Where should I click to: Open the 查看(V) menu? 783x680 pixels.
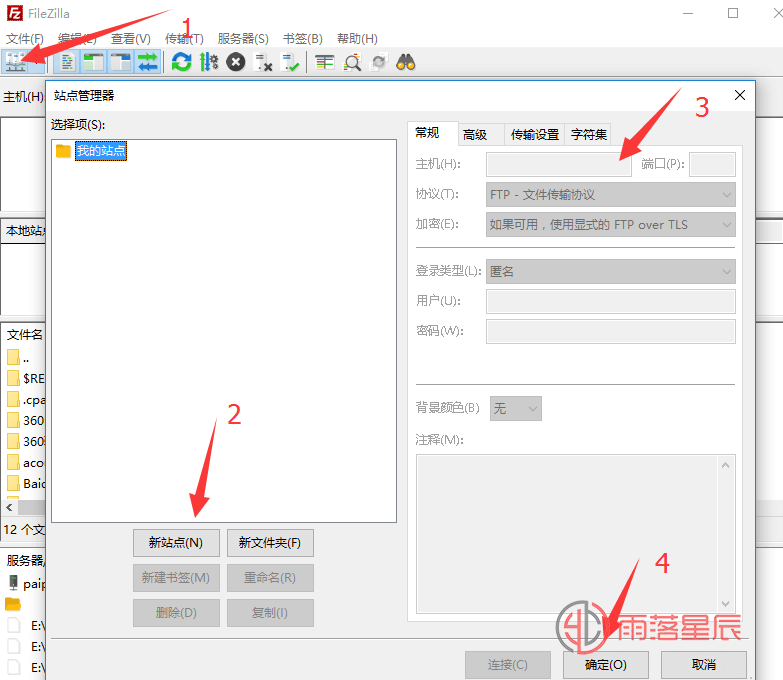(130, 38)
